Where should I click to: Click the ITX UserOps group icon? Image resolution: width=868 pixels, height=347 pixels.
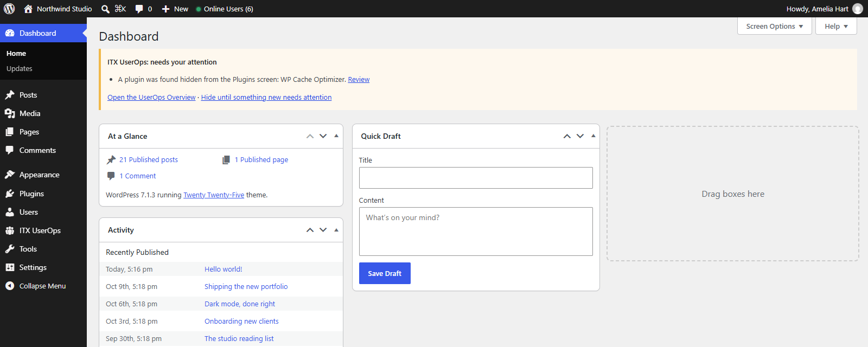tap(10, 230)
